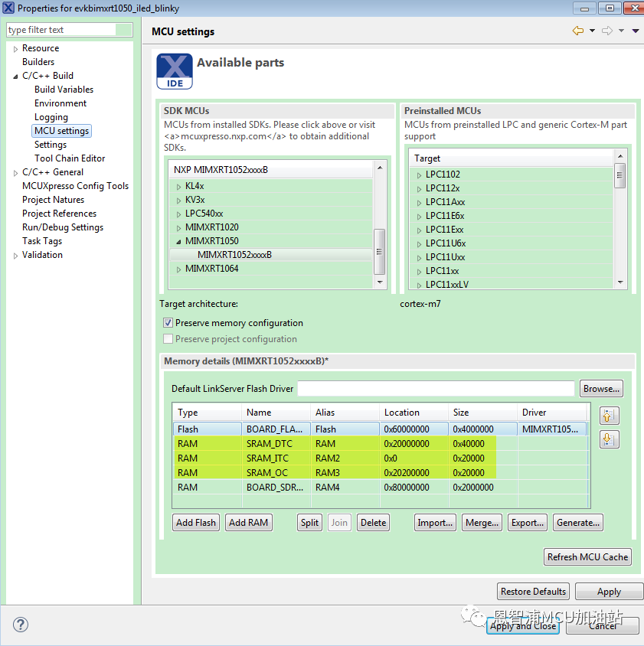Image resolution: width=644 pixels, height=646 pixels.
Task: Collapse the C/C++ Build tree node
Action: (x=15, y=77)
